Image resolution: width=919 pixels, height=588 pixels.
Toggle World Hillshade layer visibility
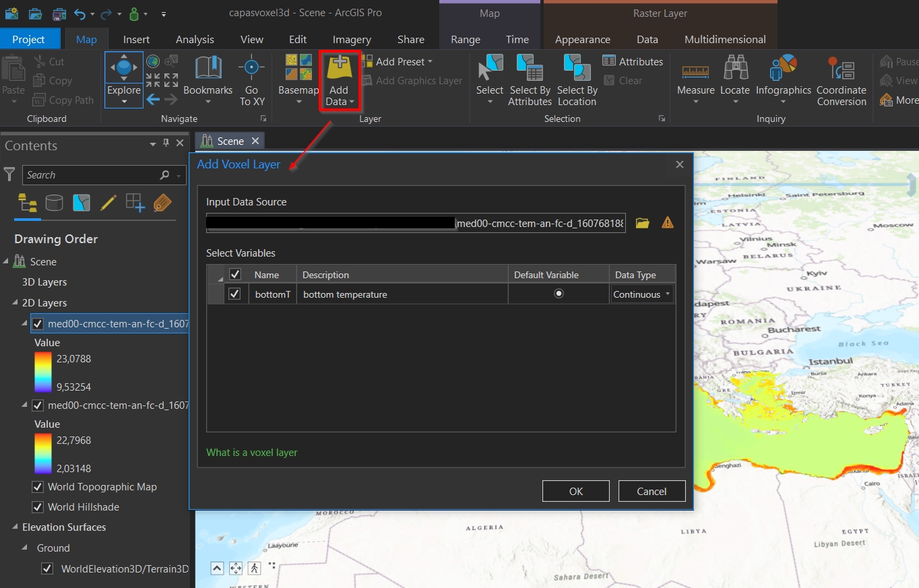click(38, 507)
